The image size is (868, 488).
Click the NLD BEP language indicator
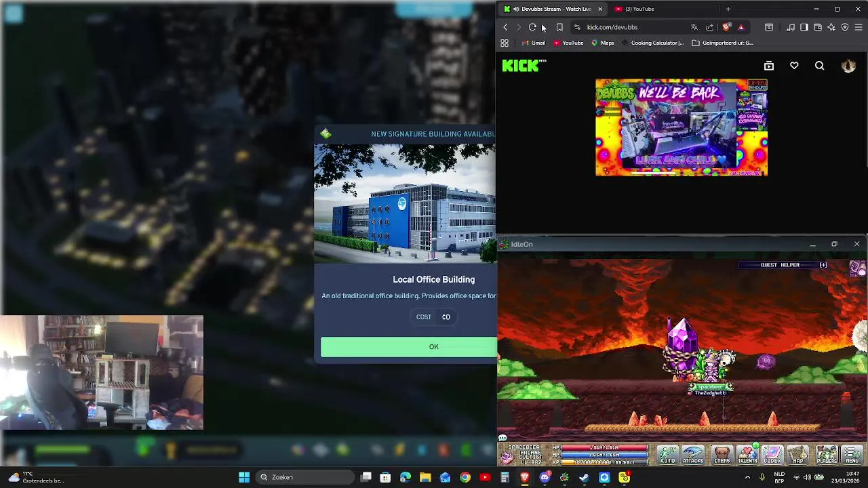pos(779,477)
